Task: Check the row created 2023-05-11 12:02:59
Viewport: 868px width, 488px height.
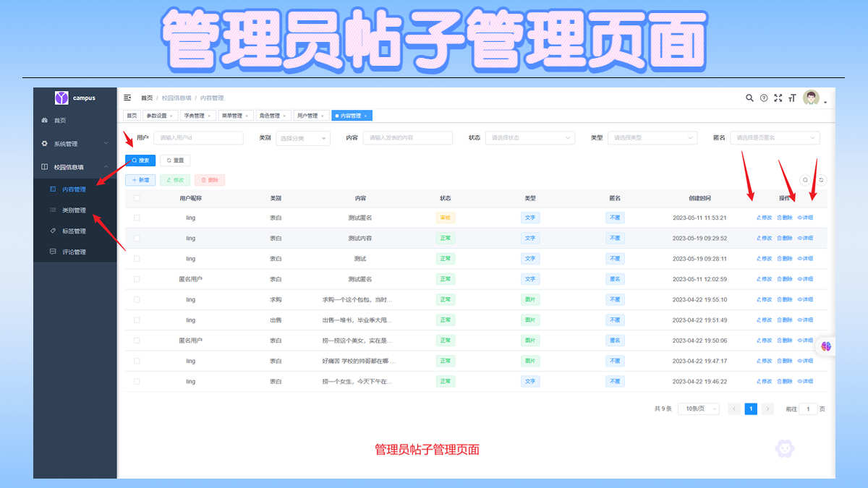Action: click(137, 279)
